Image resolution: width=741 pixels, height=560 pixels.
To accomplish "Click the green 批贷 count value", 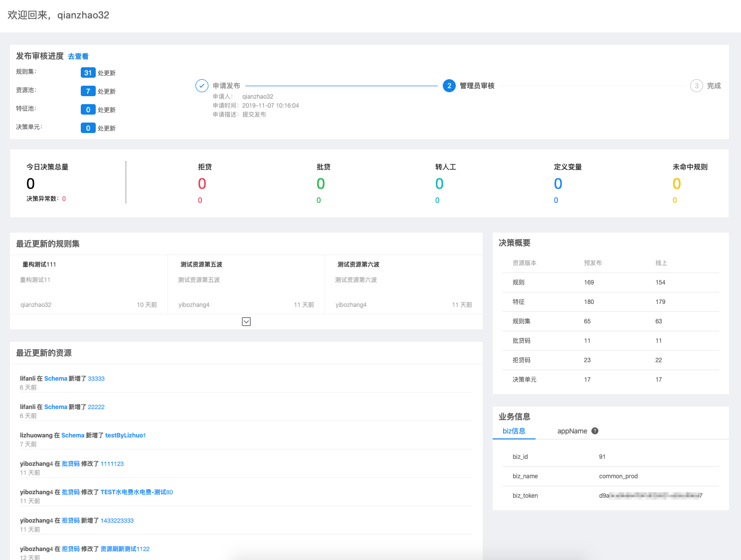I will pyautogui.click(x=321, y=184).
